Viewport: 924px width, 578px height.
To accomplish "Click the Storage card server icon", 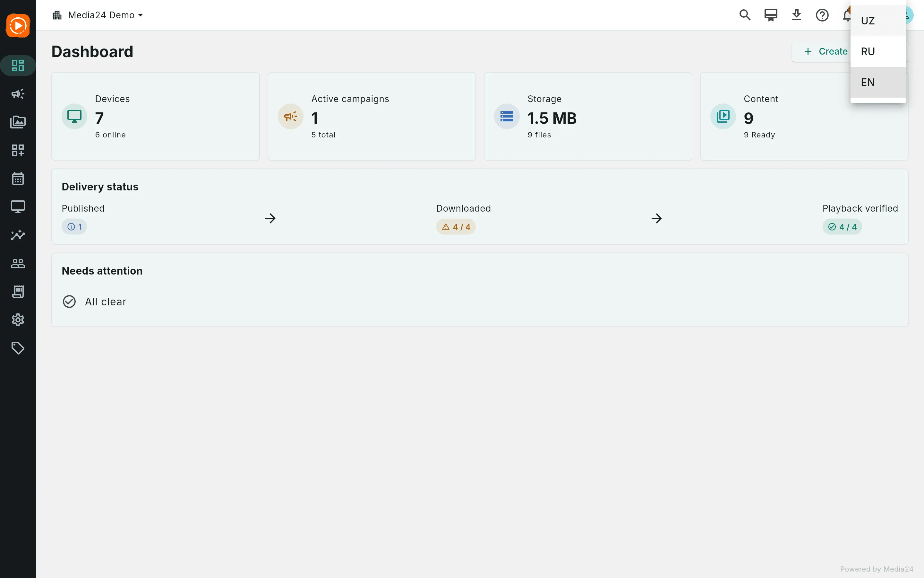I will (x=507, y=116).
